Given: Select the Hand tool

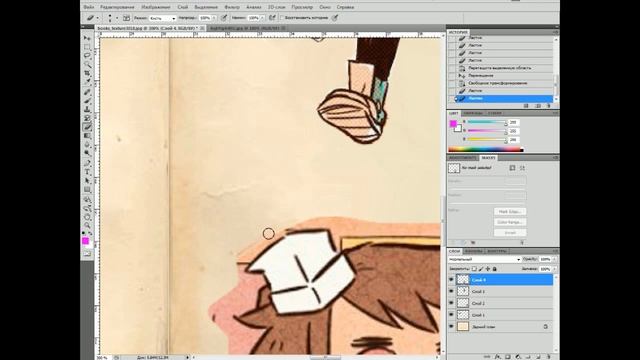Looking at the screenshot, I should point(87,217).
